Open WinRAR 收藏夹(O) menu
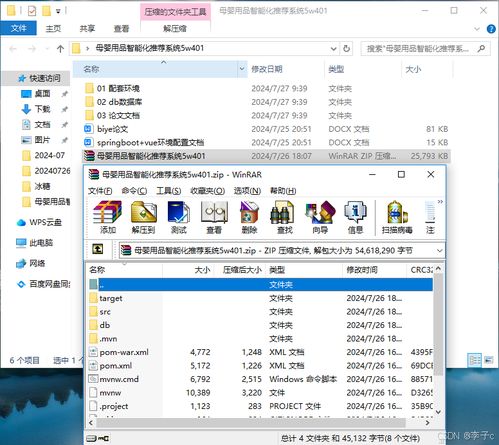Screen dimensions: 499x445 207,191
